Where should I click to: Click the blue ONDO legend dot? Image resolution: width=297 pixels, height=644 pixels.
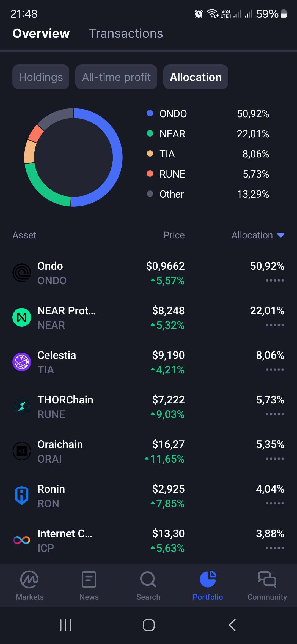(x=150, y=113)
